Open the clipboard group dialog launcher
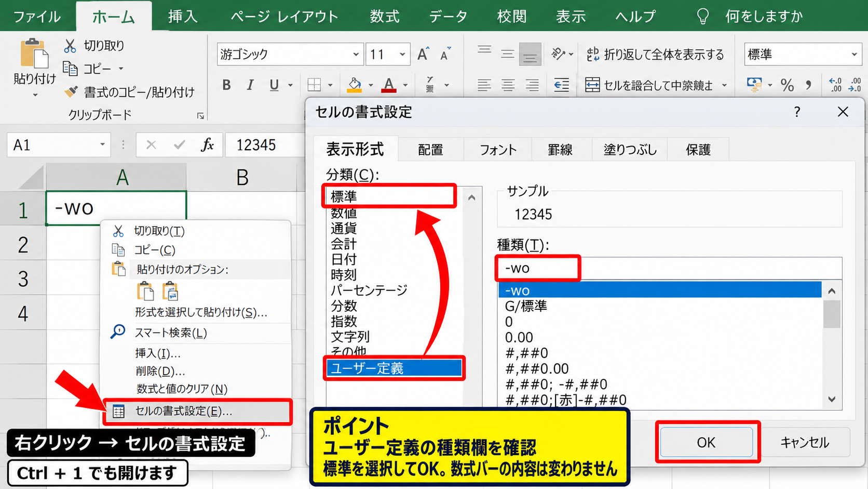This screenshot has height=489, width=868. point(200,116)
